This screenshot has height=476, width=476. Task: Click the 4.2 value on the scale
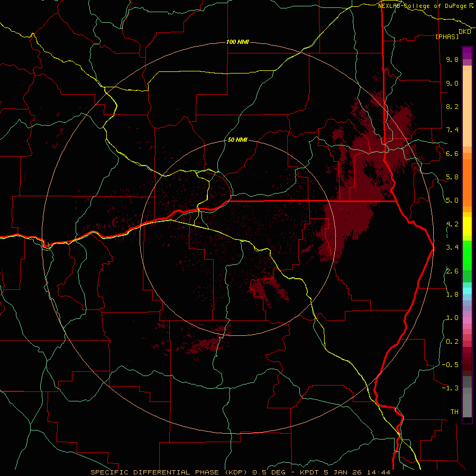[x=452, y=224]
